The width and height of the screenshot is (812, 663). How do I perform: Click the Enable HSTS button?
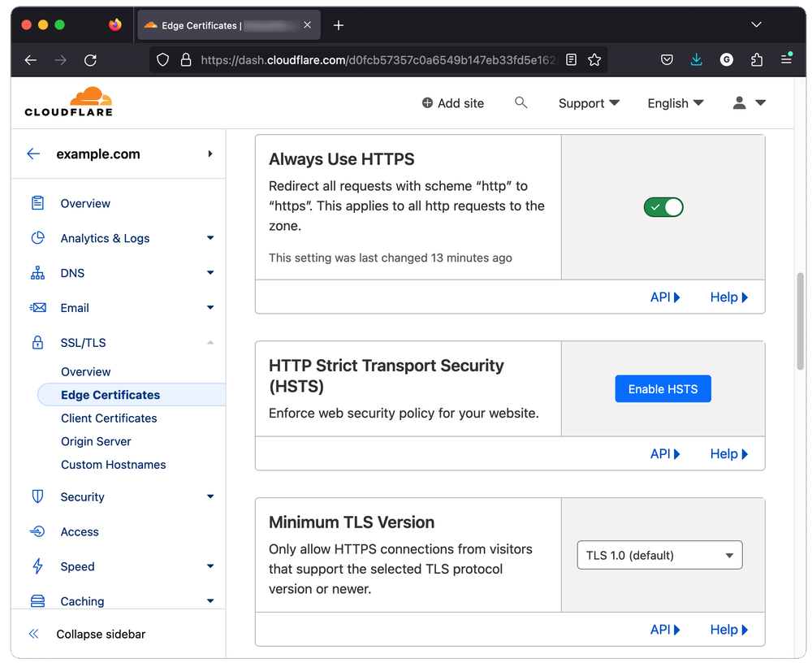[x=663, y=389]
